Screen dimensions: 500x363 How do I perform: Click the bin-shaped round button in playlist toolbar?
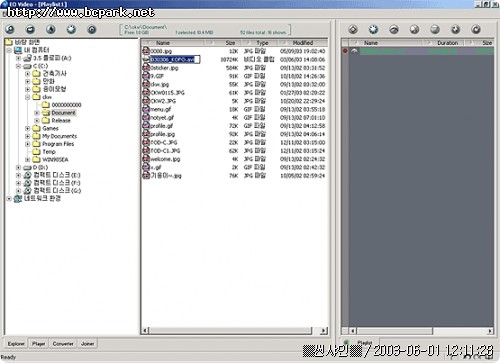[x=435, y=30]
